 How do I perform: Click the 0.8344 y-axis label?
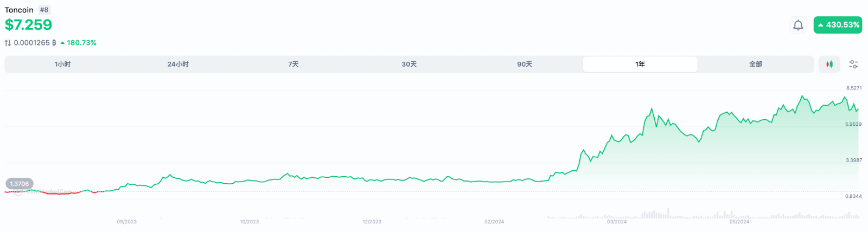(x=854, y=196)
